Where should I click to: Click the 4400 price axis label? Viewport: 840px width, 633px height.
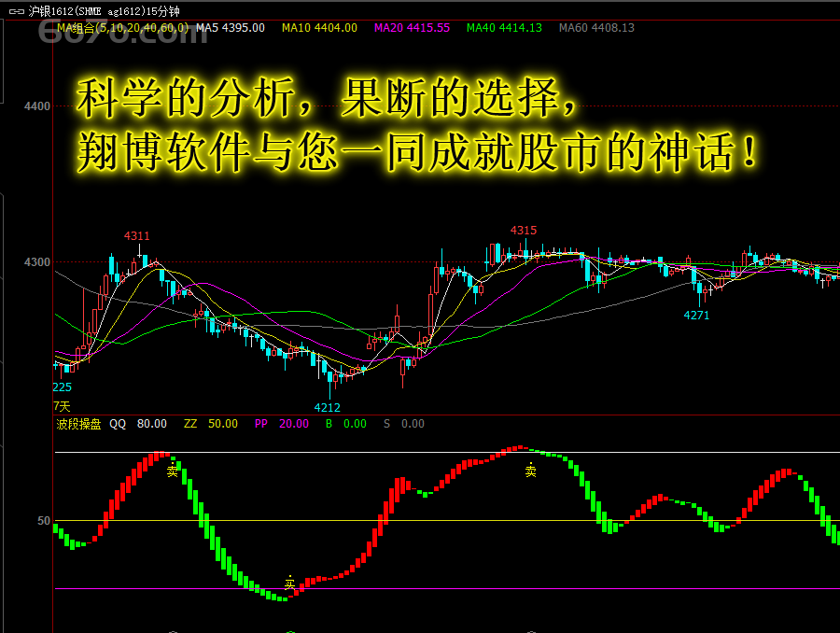point(37,106)
